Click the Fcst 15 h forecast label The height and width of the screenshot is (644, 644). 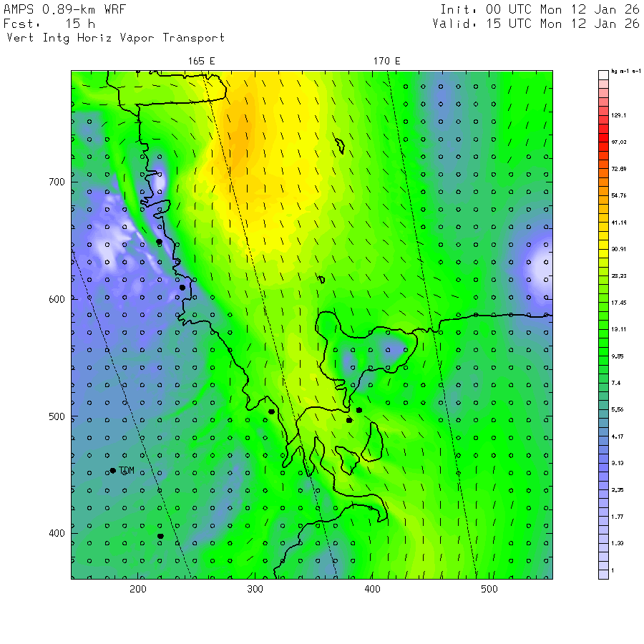[49, 24]
